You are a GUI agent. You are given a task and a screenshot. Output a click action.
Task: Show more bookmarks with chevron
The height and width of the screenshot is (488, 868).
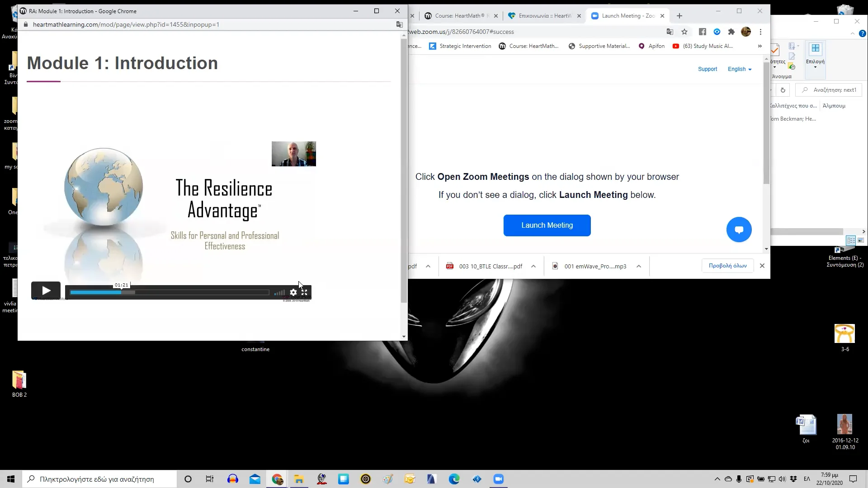[x=759, y=46]
